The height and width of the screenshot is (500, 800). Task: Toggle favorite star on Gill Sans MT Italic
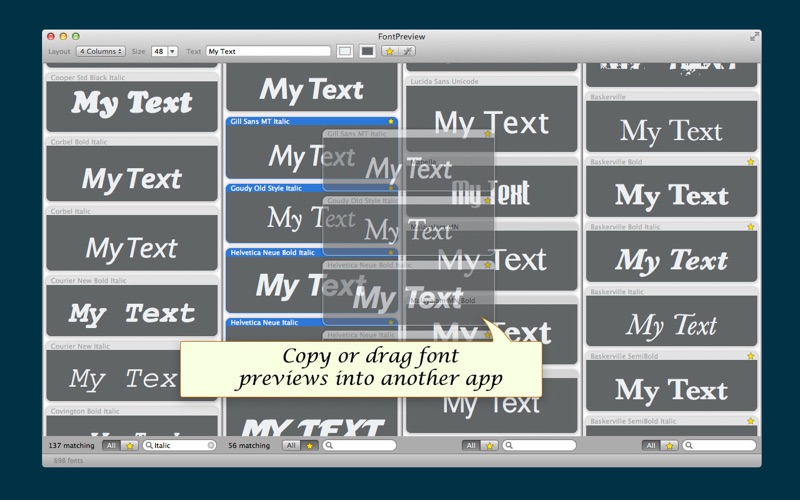click(x=391, y=121)
